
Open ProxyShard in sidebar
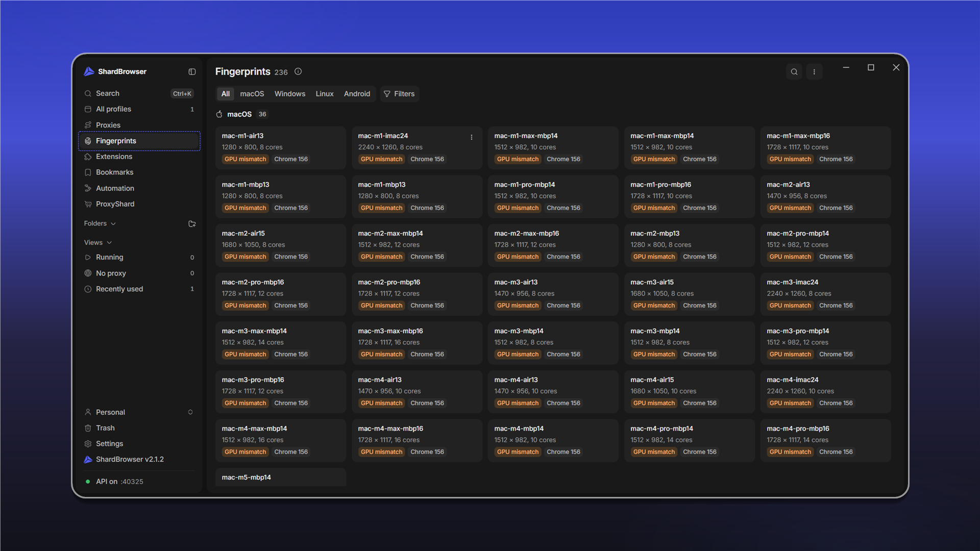[139, 204]
